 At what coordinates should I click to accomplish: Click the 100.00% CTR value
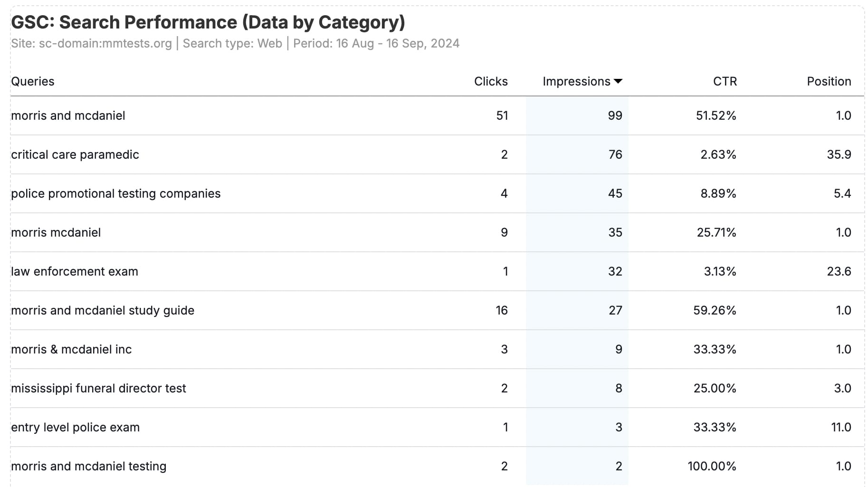click(711, 467)
